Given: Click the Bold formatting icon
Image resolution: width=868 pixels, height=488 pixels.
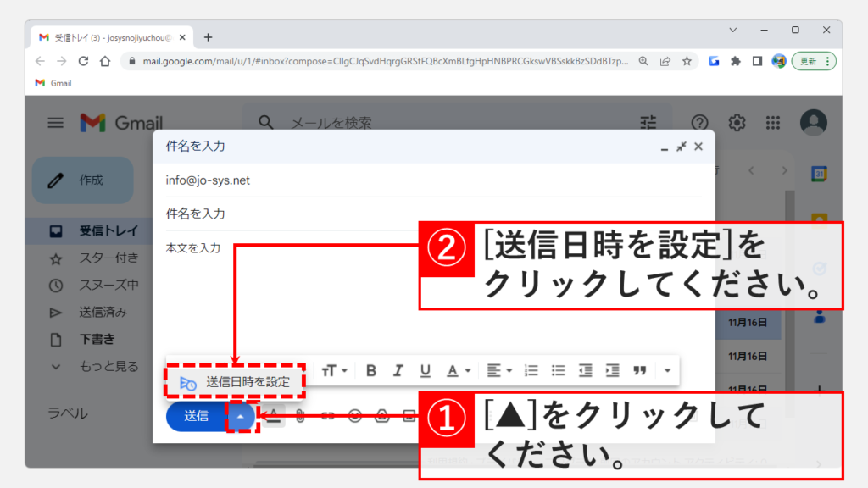Looking at the screenshot, I should pyautogui.click(x=371, y=371).
